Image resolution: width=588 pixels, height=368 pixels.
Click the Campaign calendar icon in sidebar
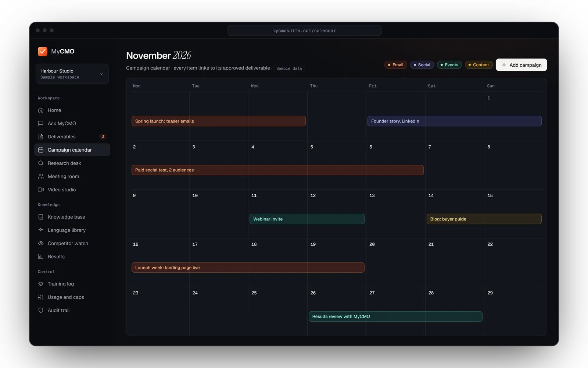(41, 150)
